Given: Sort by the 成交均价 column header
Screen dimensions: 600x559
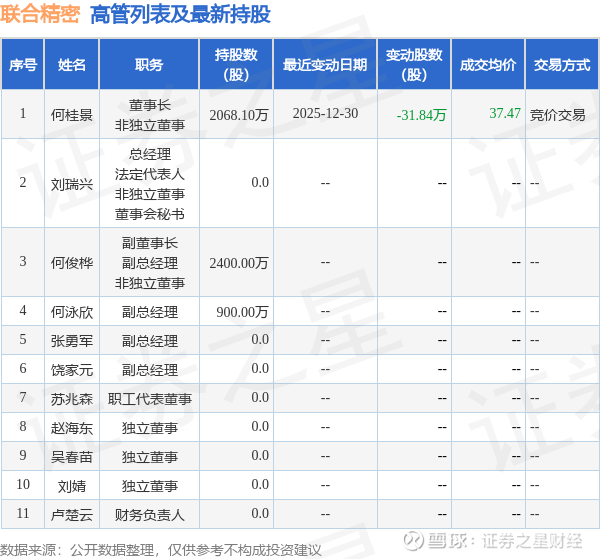Looking at the screenshot, I should (488, 65).
